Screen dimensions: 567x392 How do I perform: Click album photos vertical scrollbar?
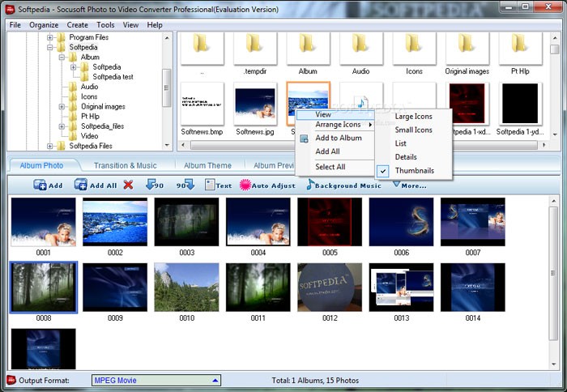[x=553, y=274]
